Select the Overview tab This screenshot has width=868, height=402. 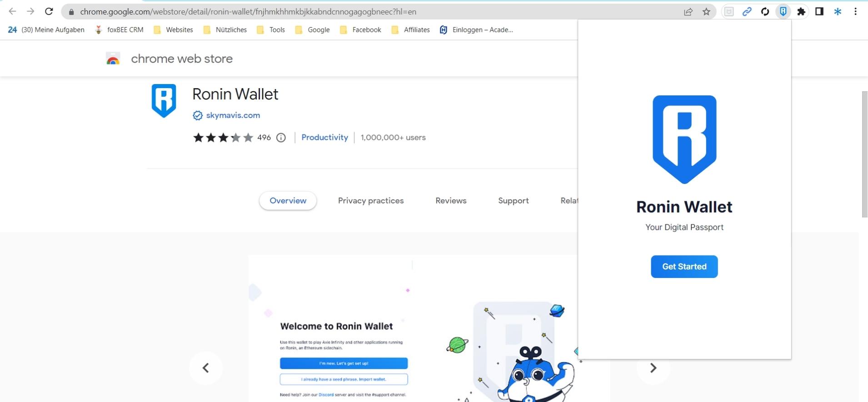coord(288,201)
